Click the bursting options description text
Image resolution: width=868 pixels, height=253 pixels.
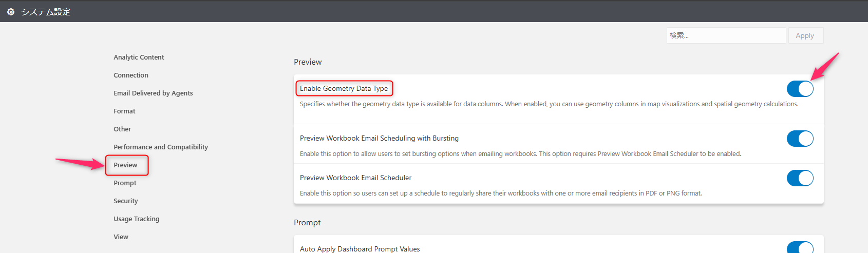pyautogui.click(x=520, y=154)
